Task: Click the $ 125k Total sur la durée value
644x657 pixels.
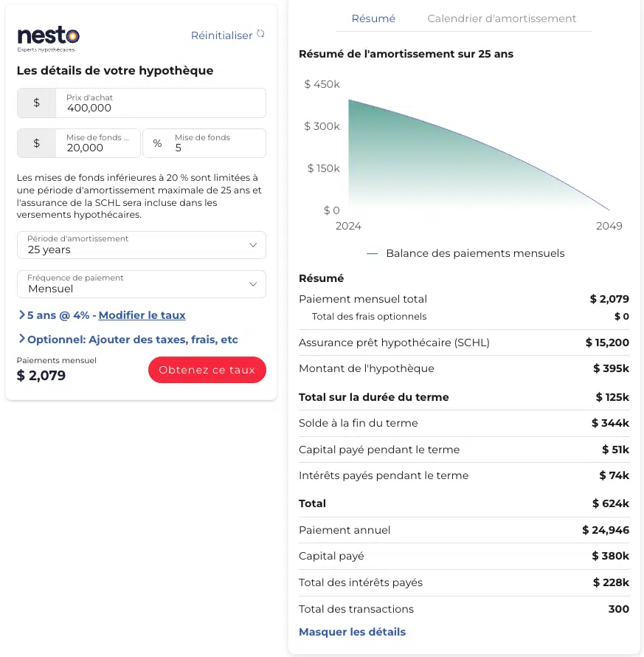Action: click(612, 397)
